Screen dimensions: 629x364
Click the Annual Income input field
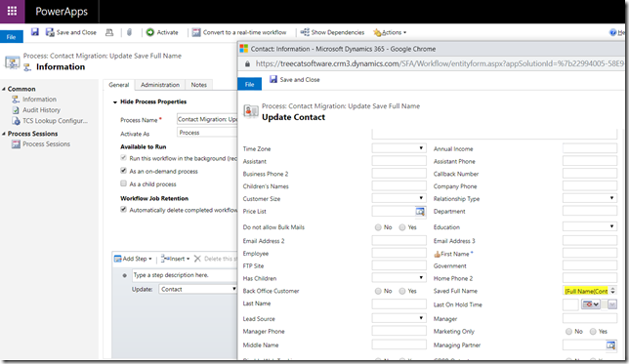(x=590, y=148)
